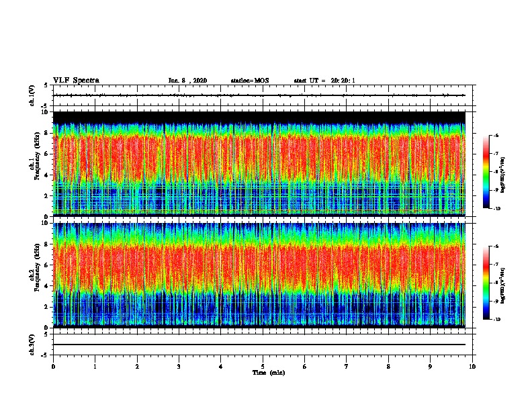This screenshot has width=532, height=411.
Task: Click the ch.2 "Frequency (kHz)" axis label
Action: coord(37,267)
